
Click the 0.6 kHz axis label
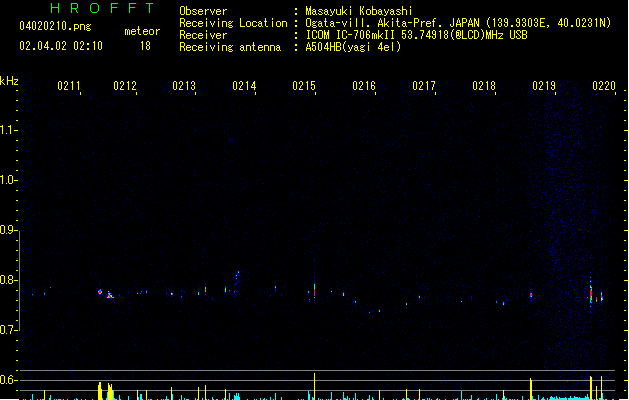point(7,380)
